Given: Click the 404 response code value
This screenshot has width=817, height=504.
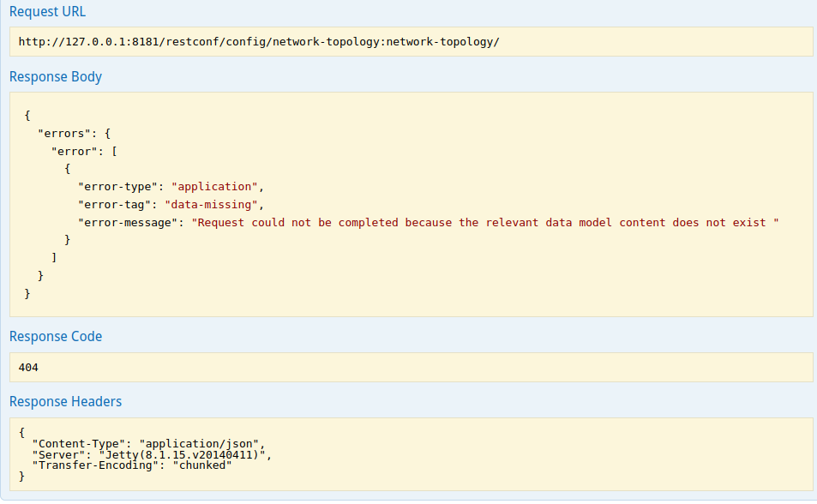Looking at the screenshot, I should click(x=28, y=367).
